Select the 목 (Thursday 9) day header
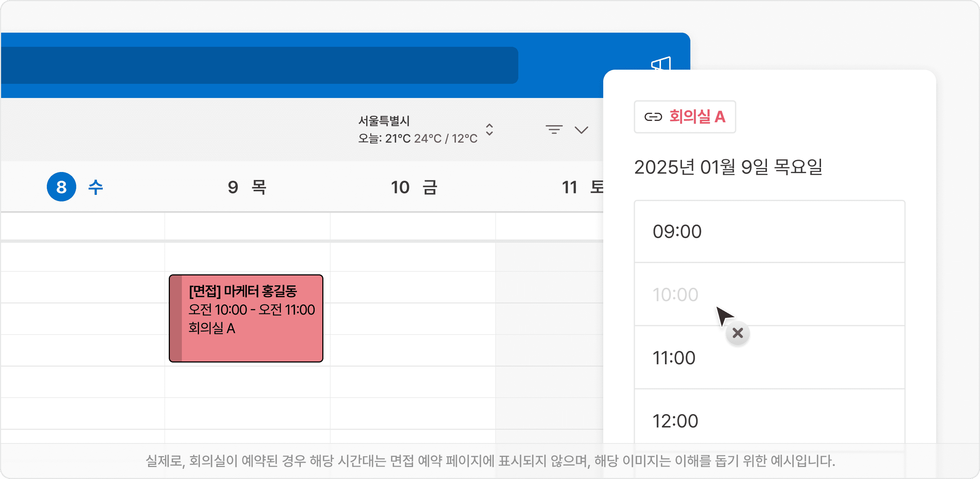 (248, 187)
